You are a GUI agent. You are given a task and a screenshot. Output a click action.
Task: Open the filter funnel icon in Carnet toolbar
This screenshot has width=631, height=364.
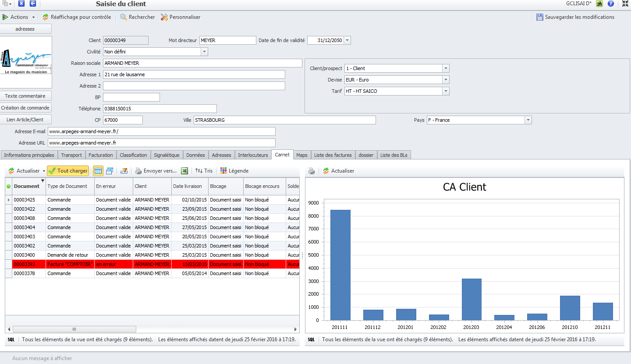tap(124, 171)
